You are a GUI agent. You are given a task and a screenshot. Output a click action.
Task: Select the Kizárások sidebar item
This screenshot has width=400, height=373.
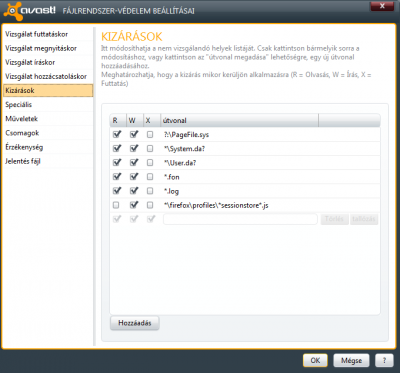pos(48,90)
